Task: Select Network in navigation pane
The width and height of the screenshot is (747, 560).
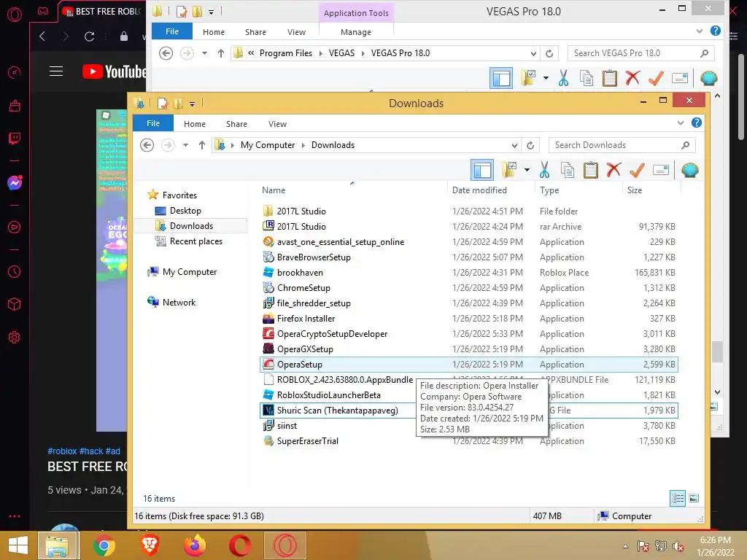Action: (179, 303)
